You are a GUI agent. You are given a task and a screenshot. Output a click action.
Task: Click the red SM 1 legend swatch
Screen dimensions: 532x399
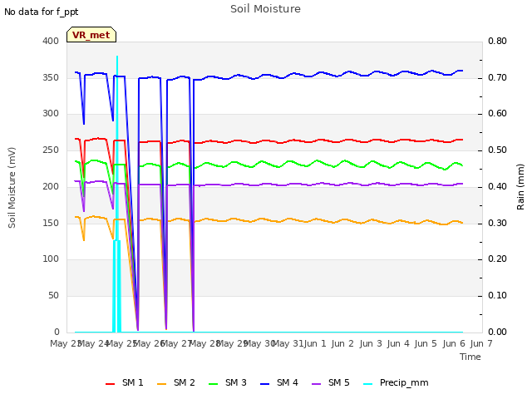point(110,384)
